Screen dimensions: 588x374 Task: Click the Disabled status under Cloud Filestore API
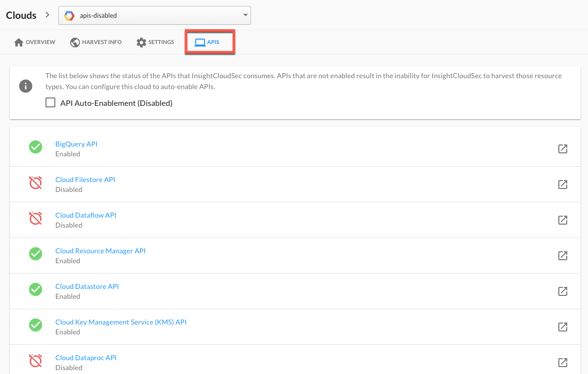coord(69,189)
